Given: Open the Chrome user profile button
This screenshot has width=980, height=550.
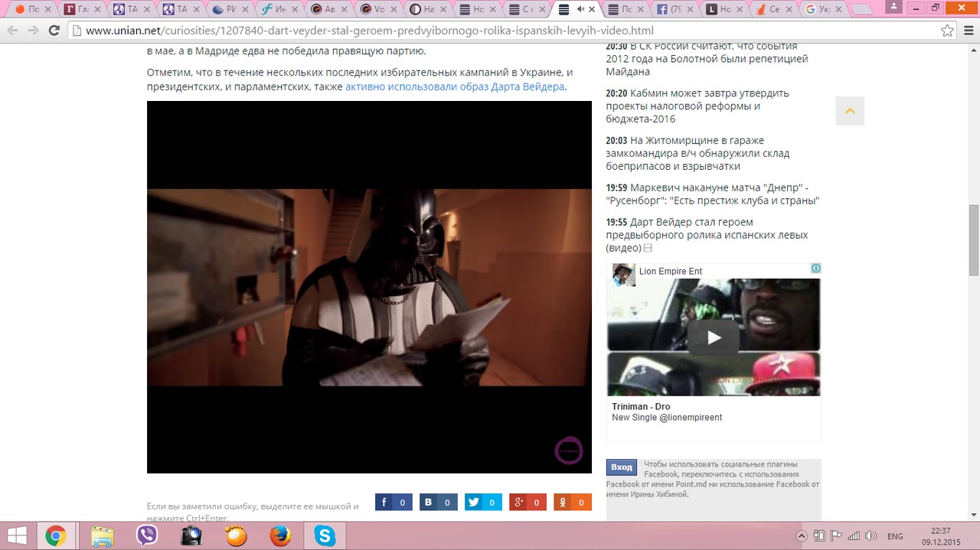Looking at the screenshot, I should tap(892, 5).
